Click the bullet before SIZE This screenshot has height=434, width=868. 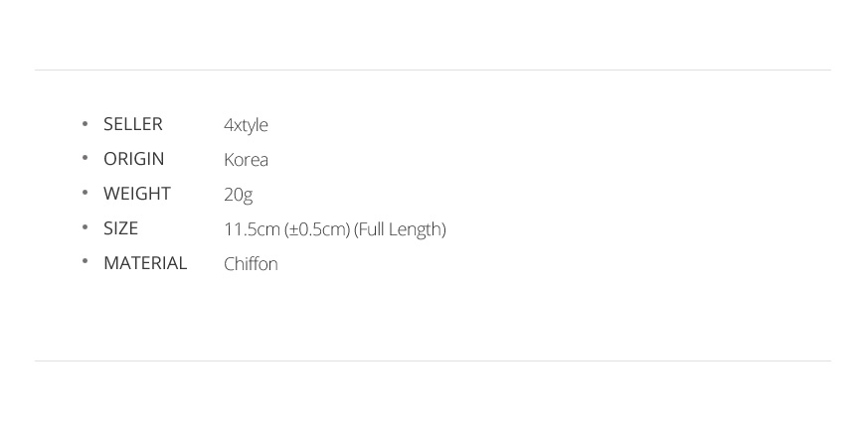[x=85, y=227]
